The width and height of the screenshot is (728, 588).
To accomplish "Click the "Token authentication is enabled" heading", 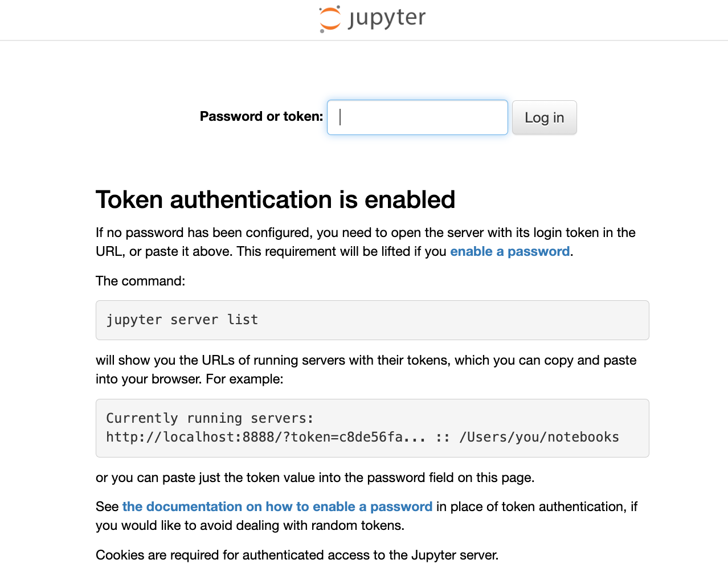I will 275,200.
